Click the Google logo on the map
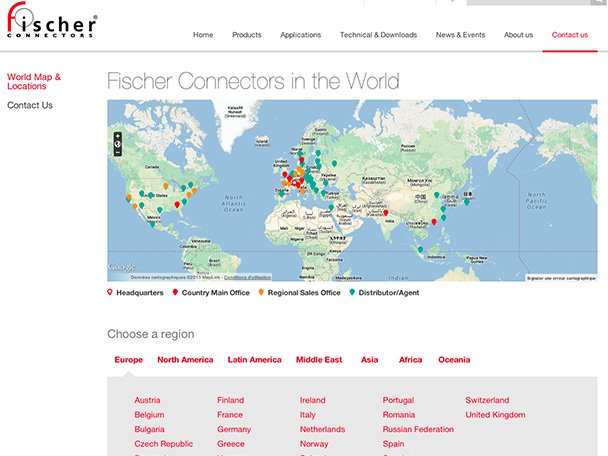Viewport: 608px width, 456px height. point(122,268)
